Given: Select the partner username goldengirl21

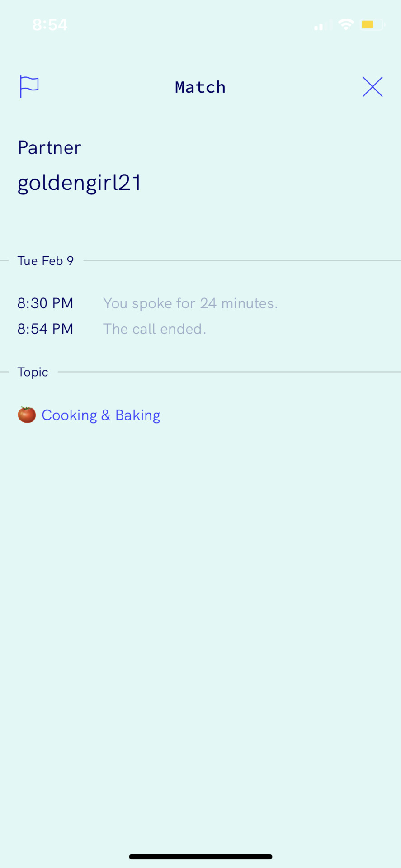Looking at the screenshot, I should [80, 184].
